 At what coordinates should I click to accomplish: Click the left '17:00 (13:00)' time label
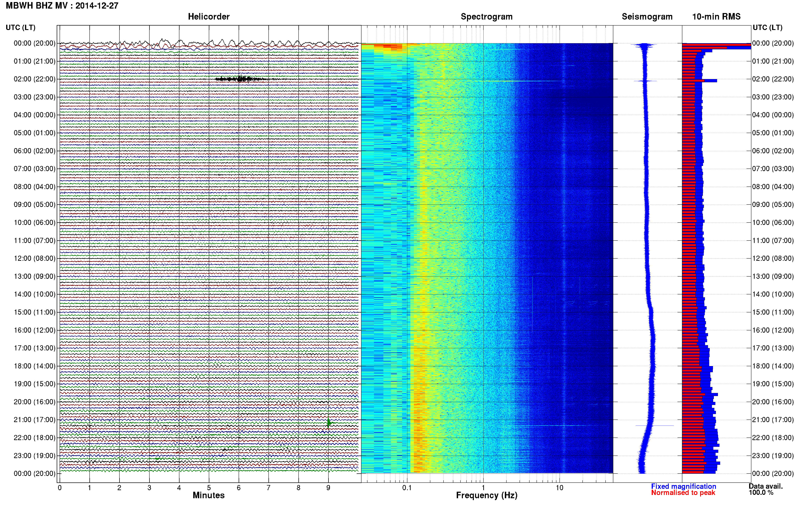point(34,348)
